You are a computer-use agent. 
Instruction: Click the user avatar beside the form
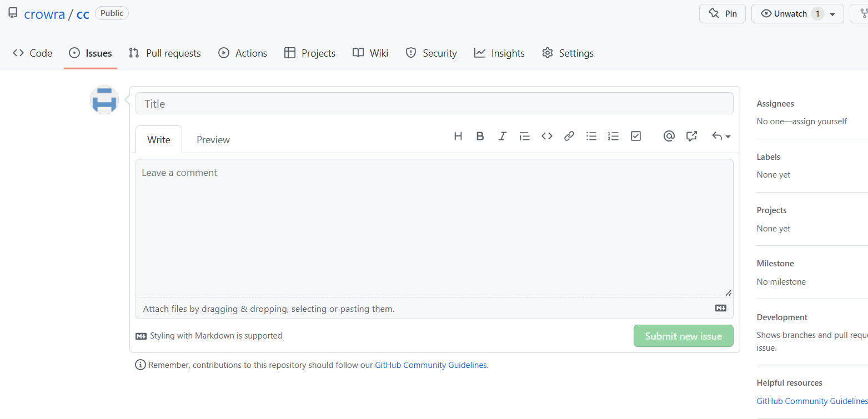point(104,100)
